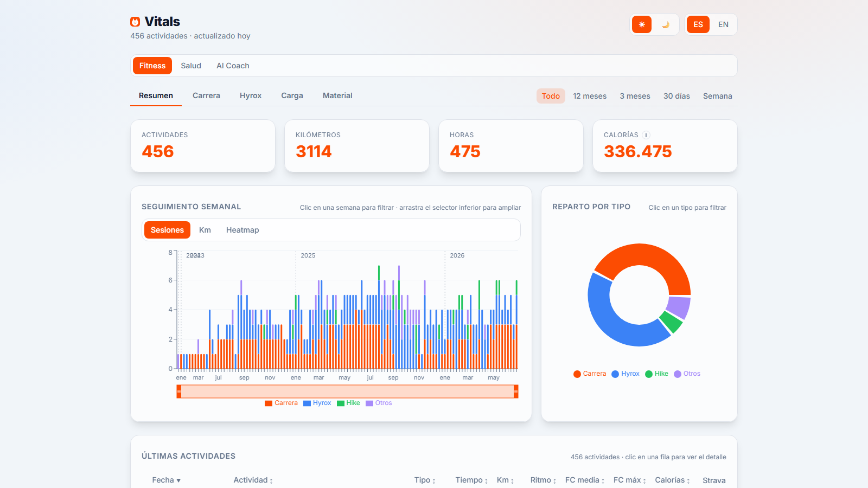Viewport: 868px width, 488px height.
Task: Open the Salud tab
Action: click(191, 66)
